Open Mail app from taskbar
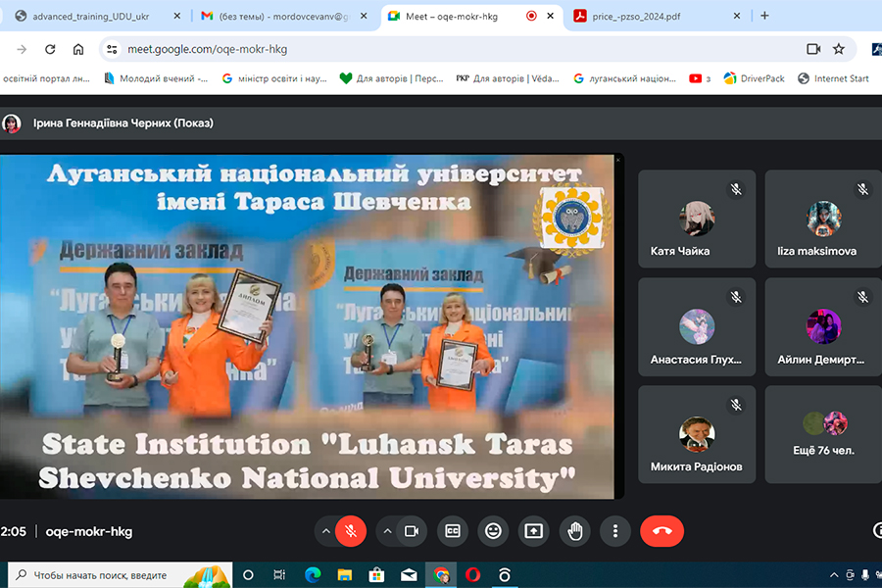The width and height of the screenshot is (882, 588). point(409,575)
